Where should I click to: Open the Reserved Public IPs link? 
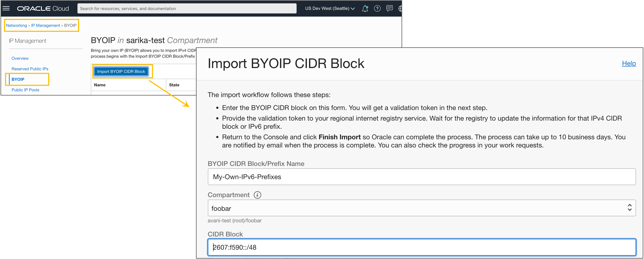30,68
